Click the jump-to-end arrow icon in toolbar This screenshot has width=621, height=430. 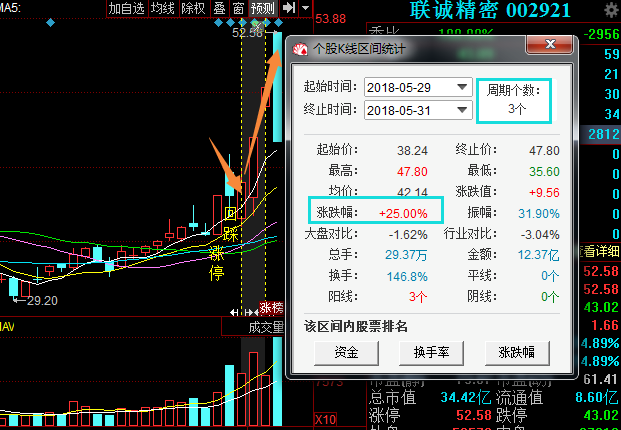point(289,8)
